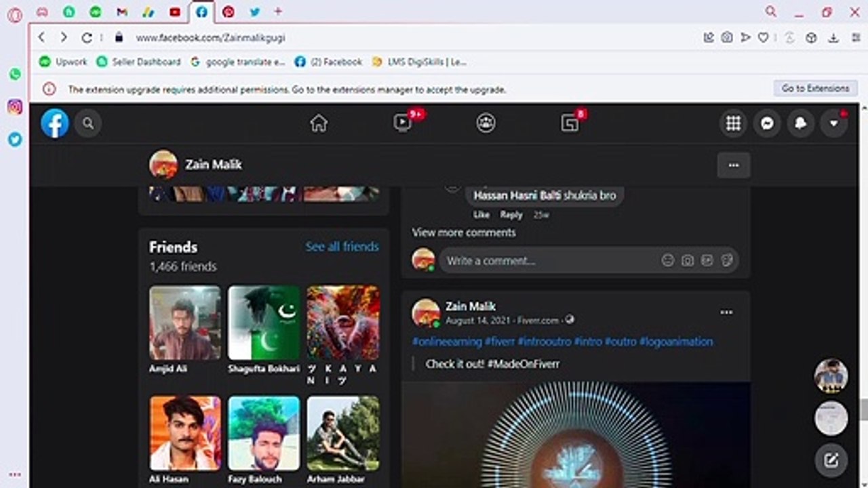The height and width of the screenshot is (488, 868).
Task: Open Facebook notifications bell
Action: pyautogui.click(x=801, y=123)
